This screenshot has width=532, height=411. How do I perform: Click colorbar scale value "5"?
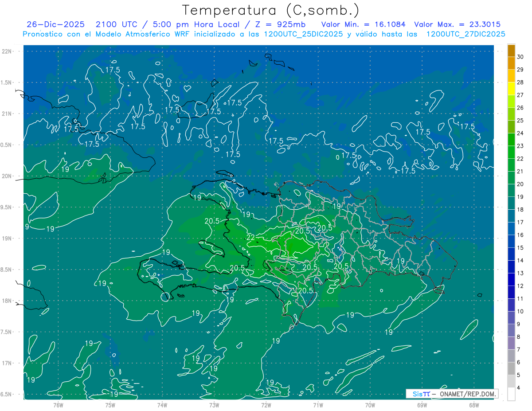pos(519,375)
